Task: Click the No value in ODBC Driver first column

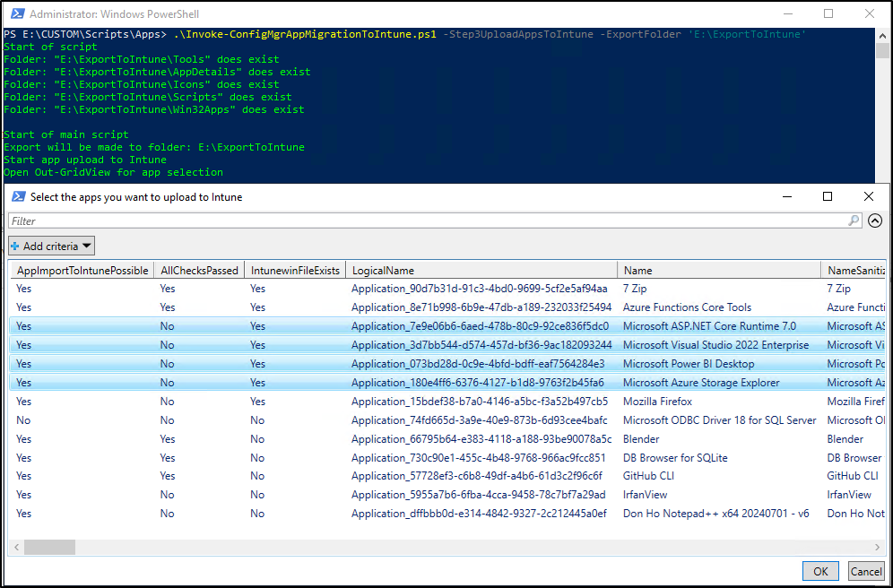Action: 23,420
